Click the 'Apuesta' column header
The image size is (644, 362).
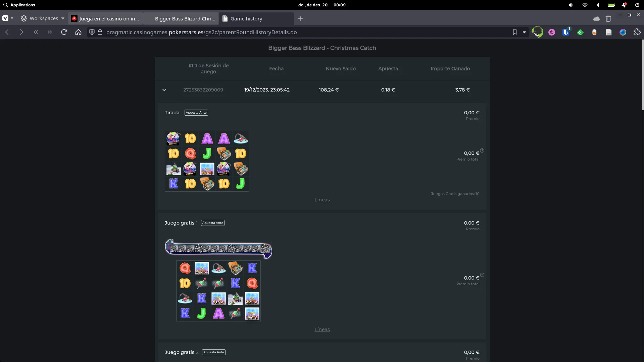click(388, 69)
